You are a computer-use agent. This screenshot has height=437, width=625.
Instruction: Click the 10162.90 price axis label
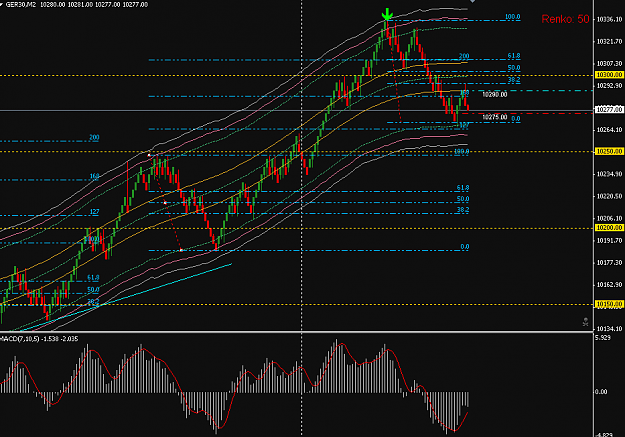pos(609,285)
